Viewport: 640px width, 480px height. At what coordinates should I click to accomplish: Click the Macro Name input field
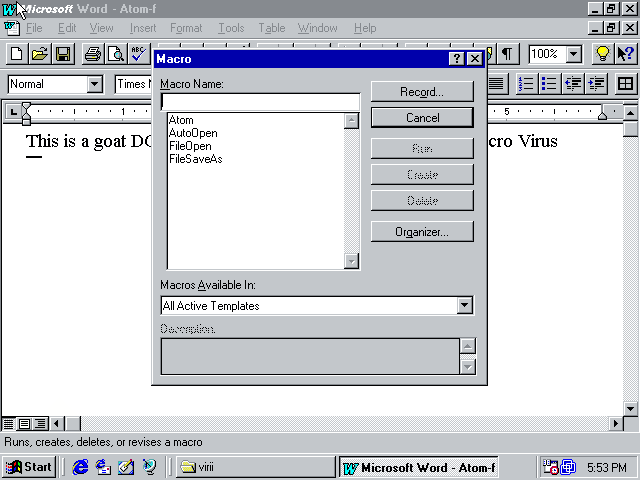(x=260, y=102)
